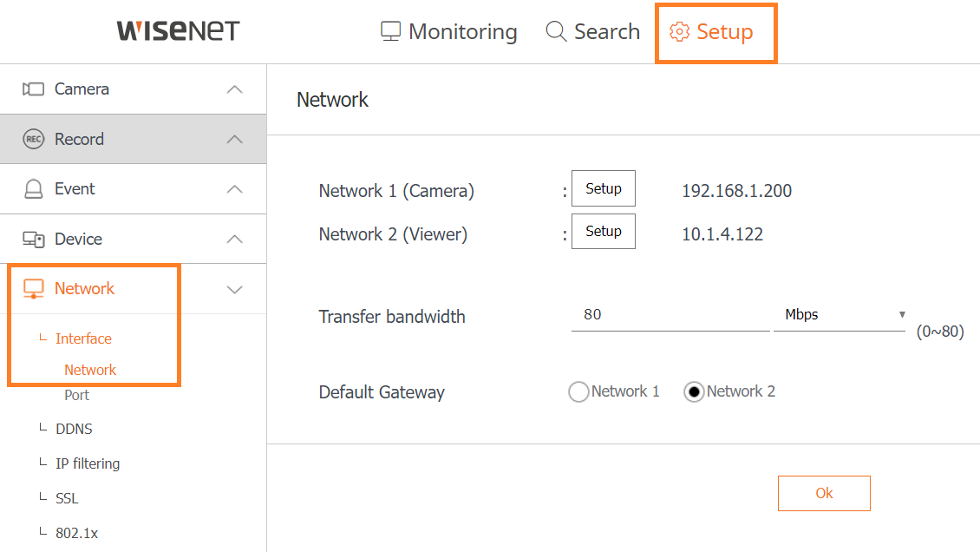This screenshot has height=552, width=980.
Task: Click the Camera sidebar icon
Action: (x=33, y=89)
